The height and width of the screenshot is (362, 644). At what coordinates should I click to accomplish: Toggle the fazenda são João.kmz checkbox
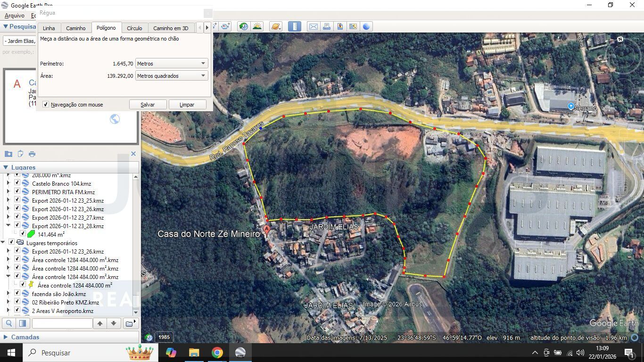[x=17, y=294]
